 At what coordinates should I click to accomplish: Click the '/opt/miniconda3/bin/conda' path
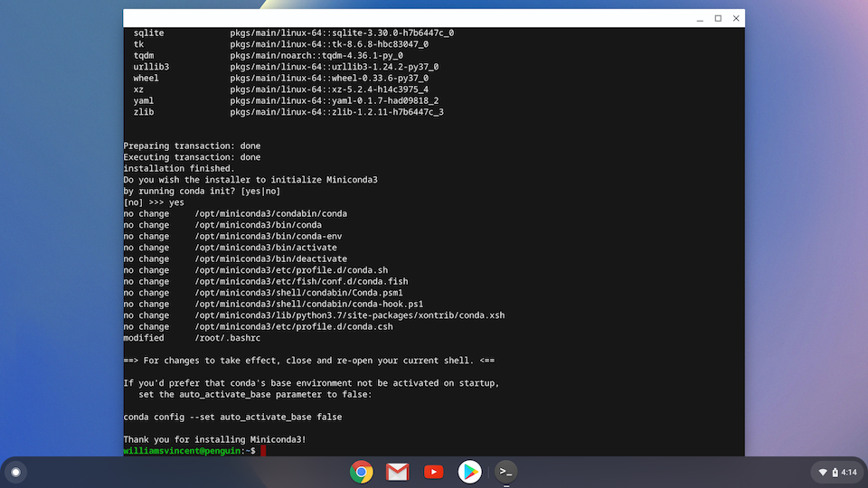pyautogui.click(x=258, y=225)
